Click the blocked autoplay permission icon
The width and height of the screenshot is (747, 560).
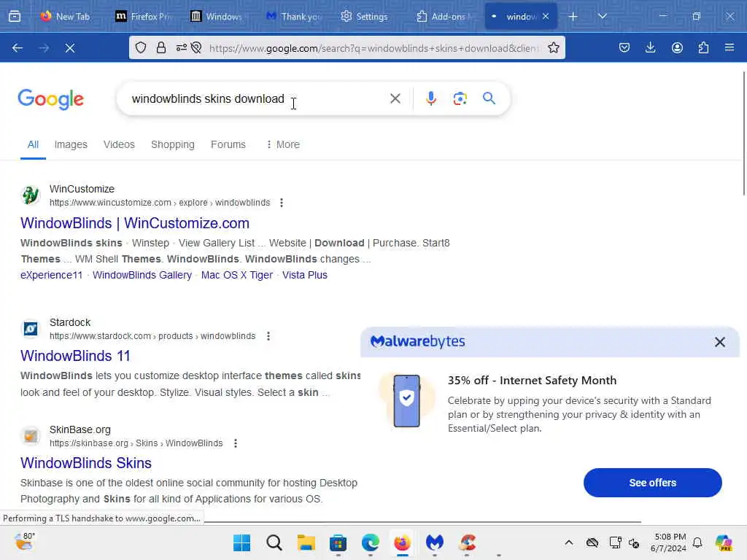coord(196,47)
